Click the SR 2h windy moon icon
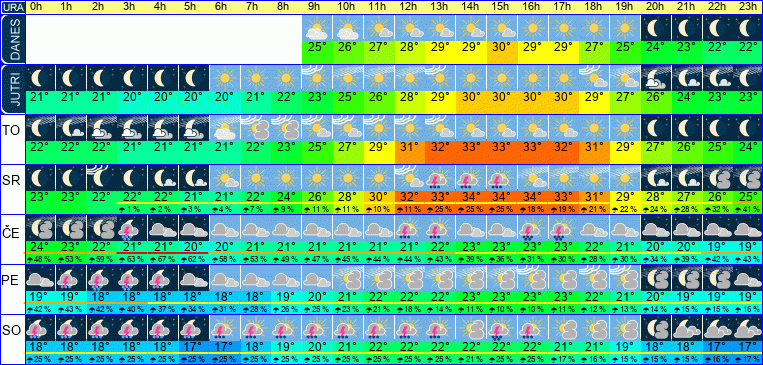Image resolution: width=763 pixels, height=365 pixels. [x=102, y=177]
